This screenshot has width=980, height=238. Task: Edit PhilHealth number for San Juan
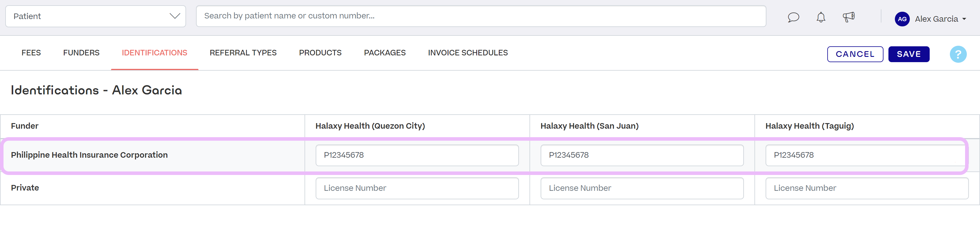(x=642, y=155)
